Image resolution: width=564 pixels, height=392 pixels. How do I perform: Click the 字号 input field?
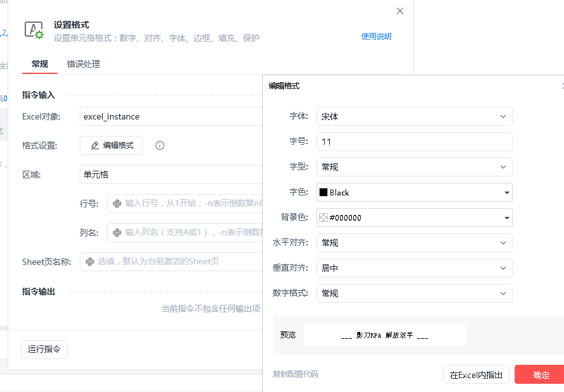[x=415, y=142]
